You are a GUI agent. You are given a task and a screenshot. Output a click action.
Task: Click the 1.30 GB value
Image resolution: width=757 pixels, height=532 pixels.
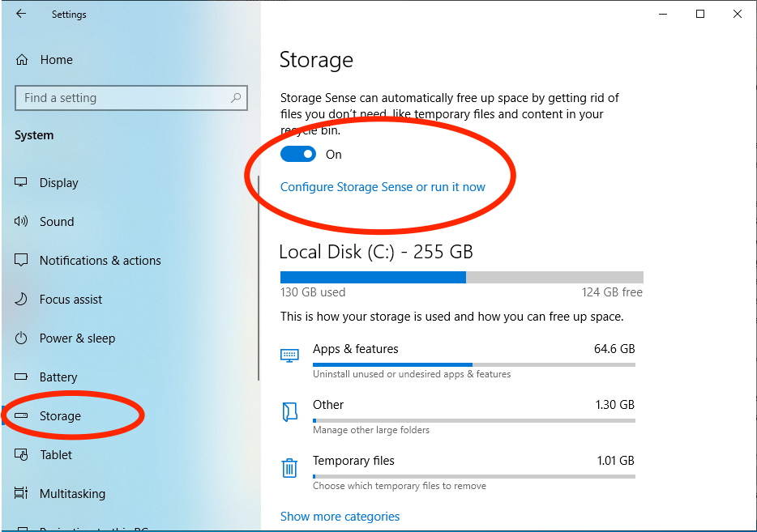[614, 405]
